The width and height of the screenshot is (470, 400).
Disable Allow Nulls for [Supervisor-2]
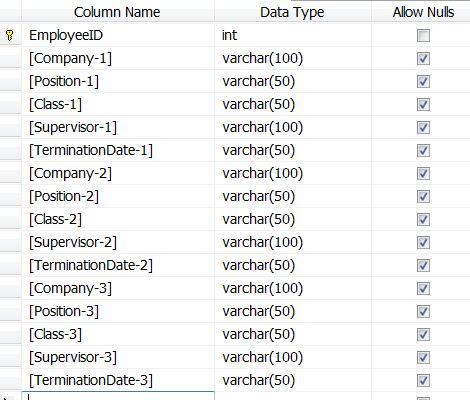423,243
